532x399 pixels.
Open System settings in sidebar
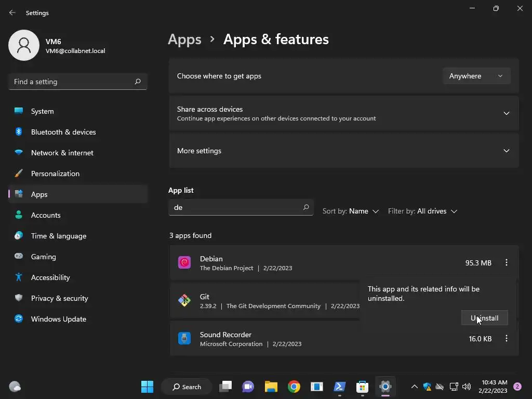tap(78, 111)
